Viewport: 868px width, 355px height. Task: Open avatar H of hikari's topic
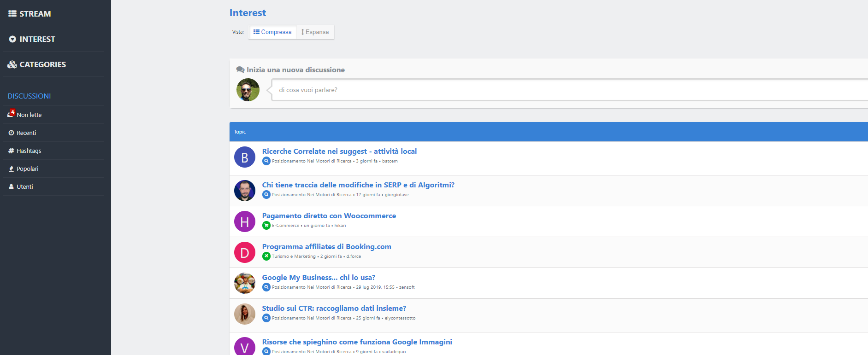coord(245,221)
